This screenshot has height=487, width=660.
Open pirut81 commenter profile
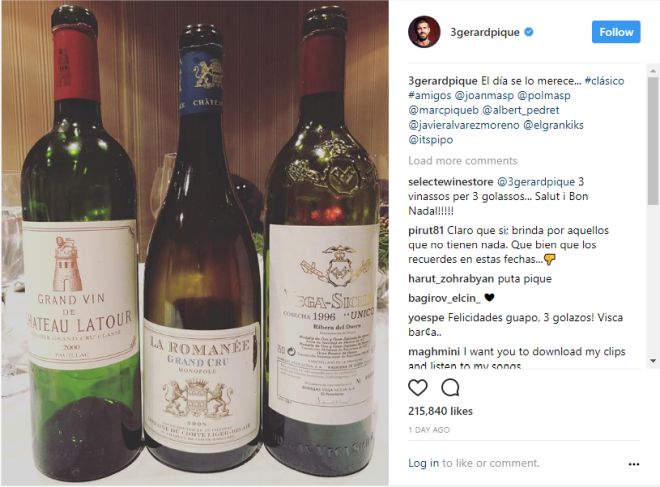pos(426,231)
